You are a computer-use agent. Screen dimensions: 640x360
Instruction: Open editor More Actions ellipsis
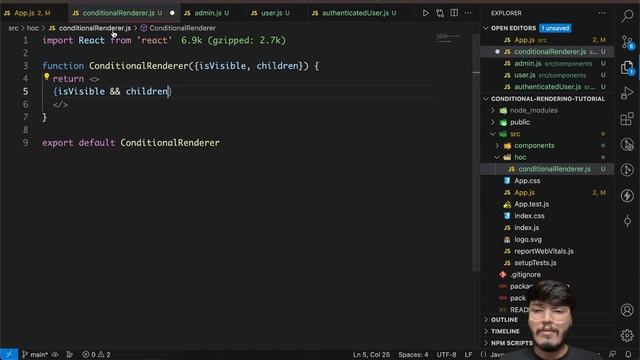pos(468,13)
